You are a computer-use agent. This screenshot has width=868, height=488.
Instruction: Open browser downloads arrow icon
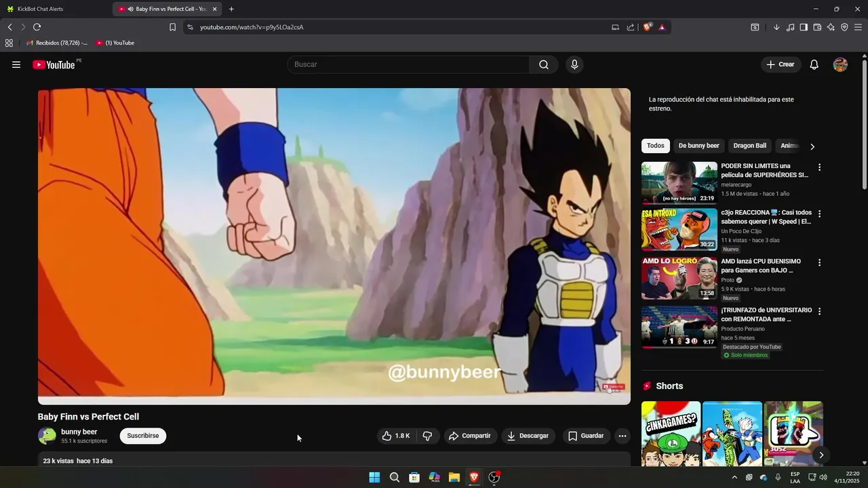point(776,27)
